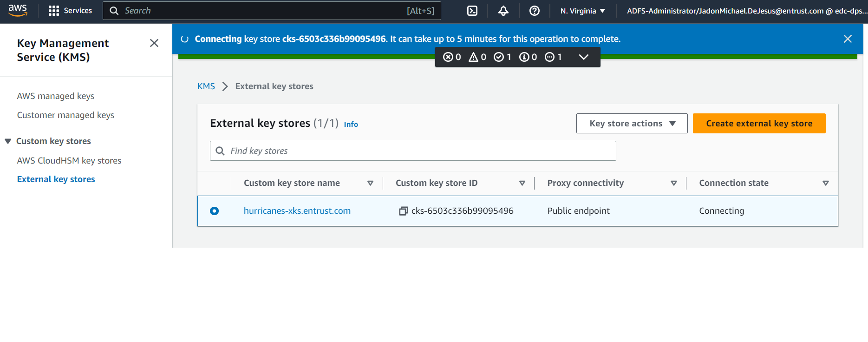Select the hurricanes-xks.entrust.com radio button

(214, 211)
